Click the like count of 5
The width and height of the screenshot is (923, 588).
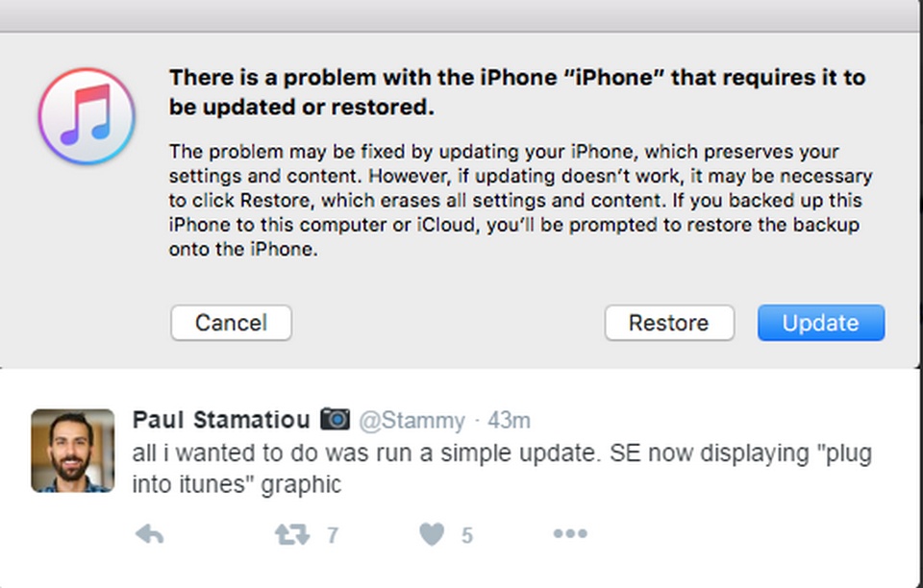(467, 535)
